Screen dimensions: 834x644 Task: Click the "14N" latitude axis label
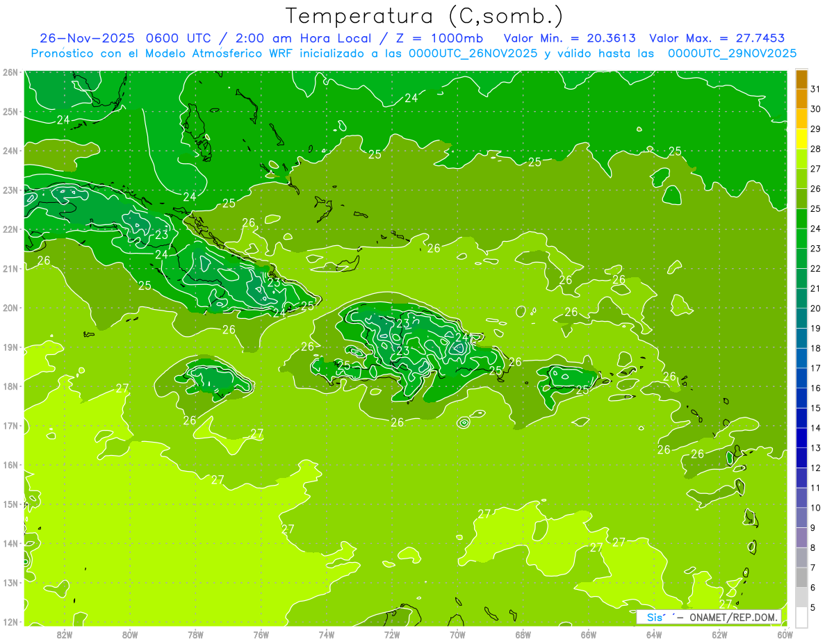10,543
